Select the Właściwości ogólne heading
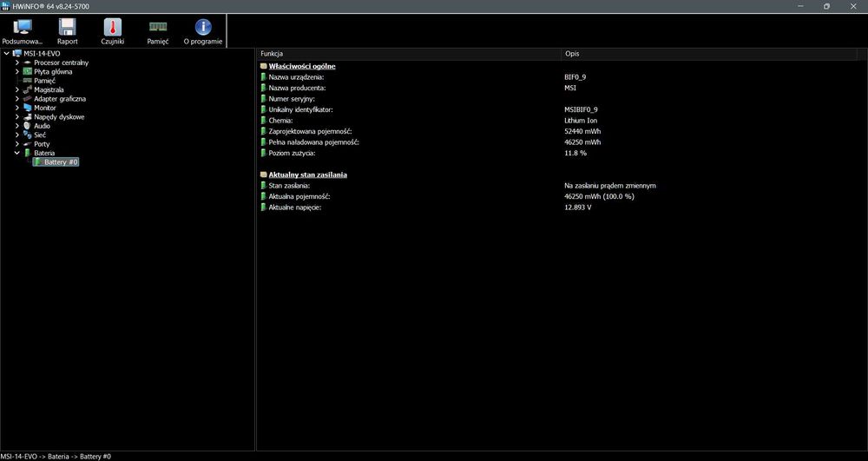 [302, 66]
